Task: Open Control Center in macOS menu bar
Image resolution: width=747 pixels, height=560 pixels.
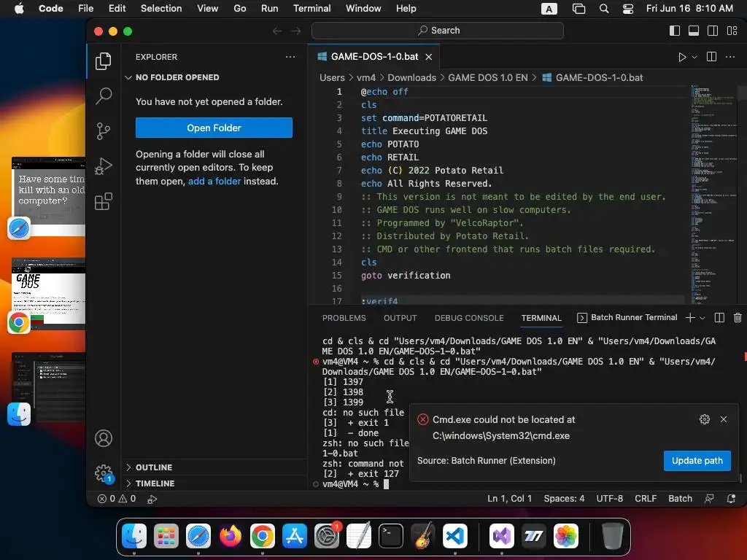Action: coord(628,9)
